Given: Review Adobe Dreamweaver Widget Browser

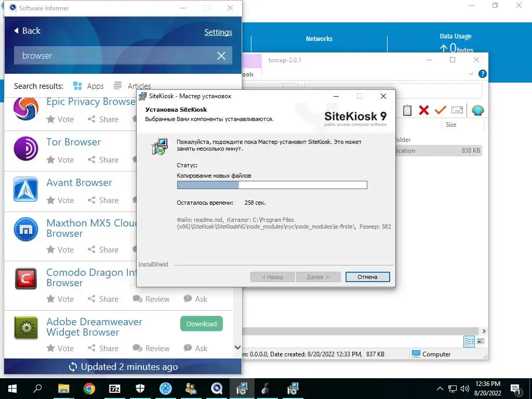Looking at the screenshot, I should [151, 349].
